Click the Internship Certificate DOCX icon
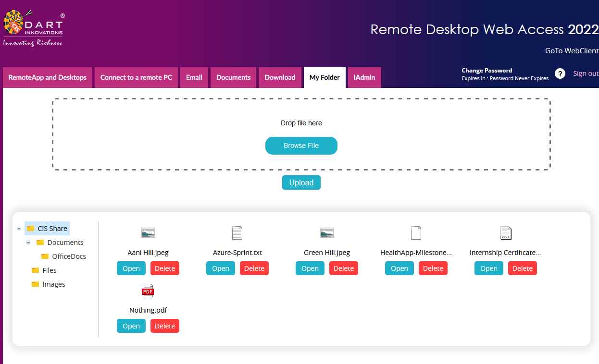The image size is (599, 364). pyautogui.click(x=505, y=232)
